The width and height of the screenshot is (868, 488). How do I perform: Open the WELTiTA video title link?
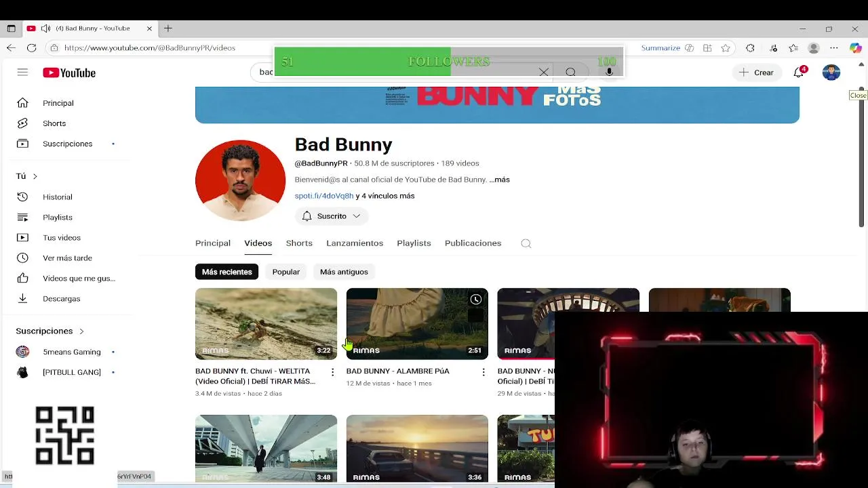coord(256,376)
